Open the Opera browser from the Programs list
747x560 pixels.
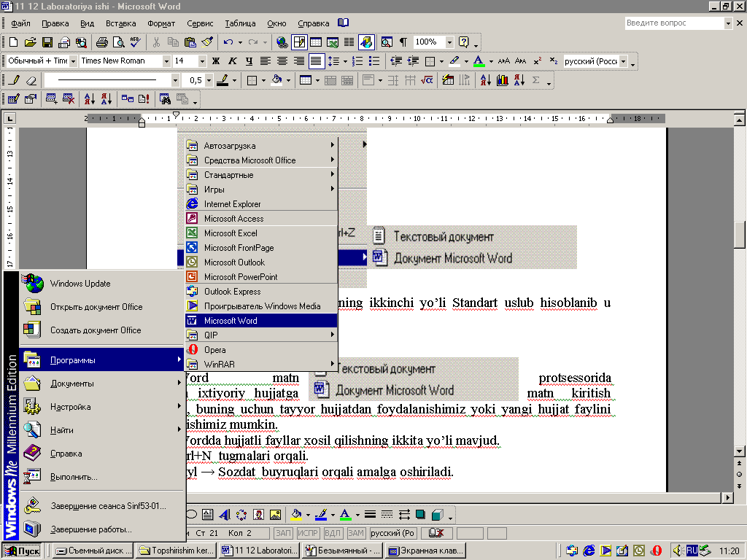point(214,350)
